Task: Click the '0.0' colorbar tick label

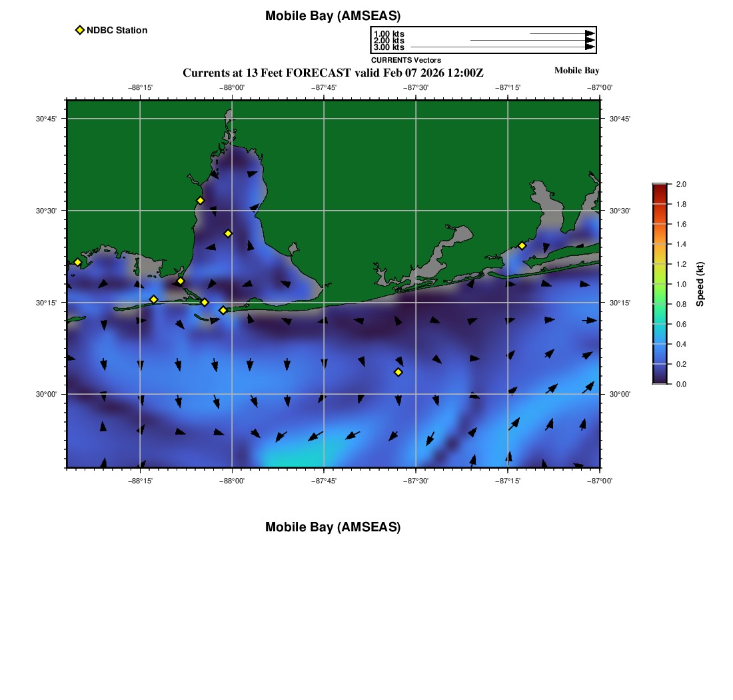Action: click(681, 385)
